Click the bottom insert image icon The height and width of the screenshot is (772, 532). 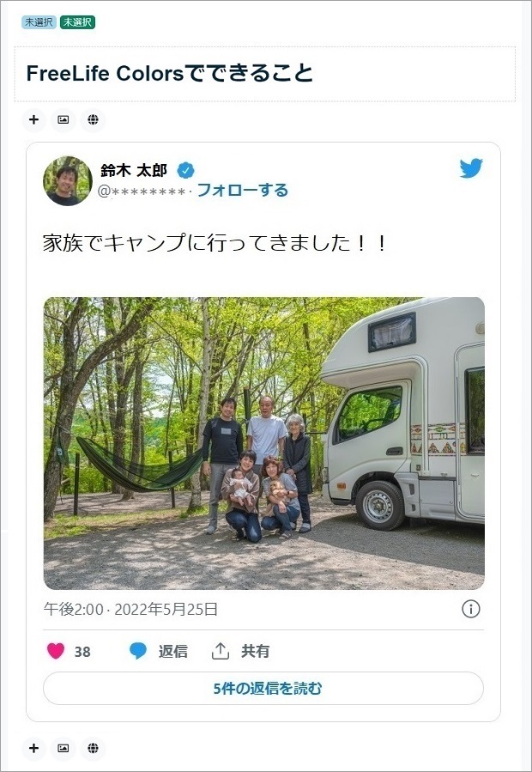63,748
